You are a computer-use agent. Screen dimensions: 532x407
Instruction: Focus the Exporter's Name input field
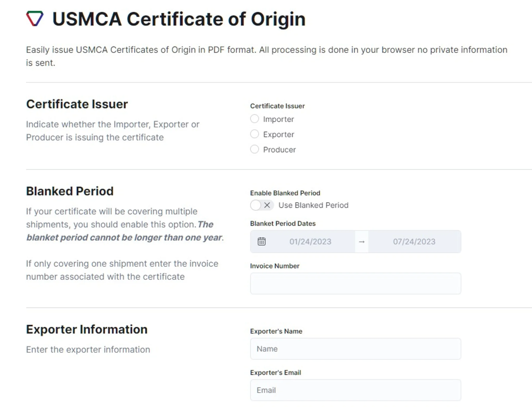coord(355,349)
